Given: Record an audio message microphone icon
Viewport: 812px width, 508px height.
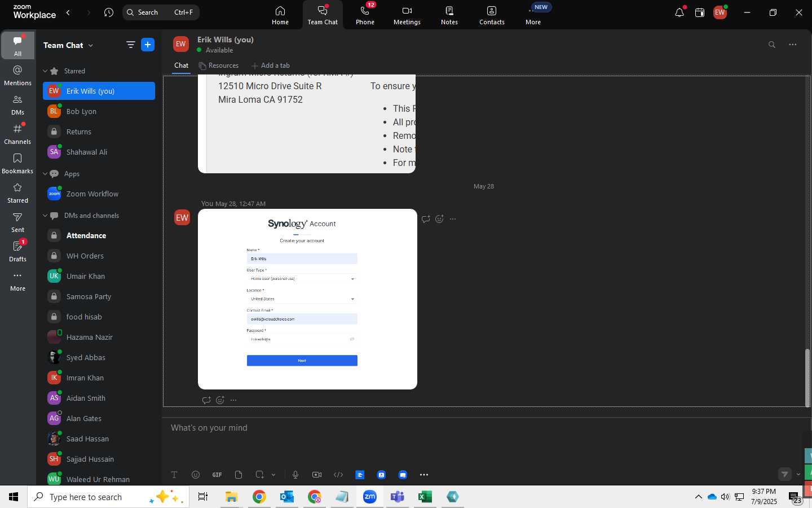Looking at the screenshot, I should point(295,475).
